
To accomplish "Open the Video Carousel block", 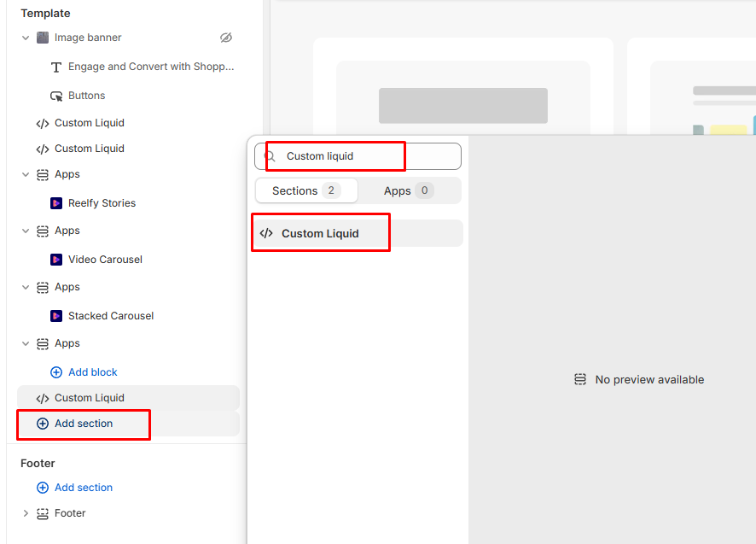I will 105,260.
